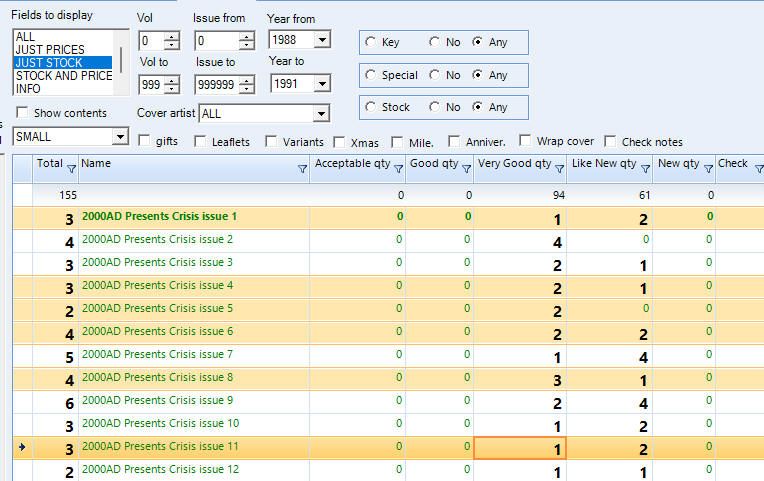Viewport: 764px width, 481px height.
Task: Open filter on New qty column
Action: (708, 169)
